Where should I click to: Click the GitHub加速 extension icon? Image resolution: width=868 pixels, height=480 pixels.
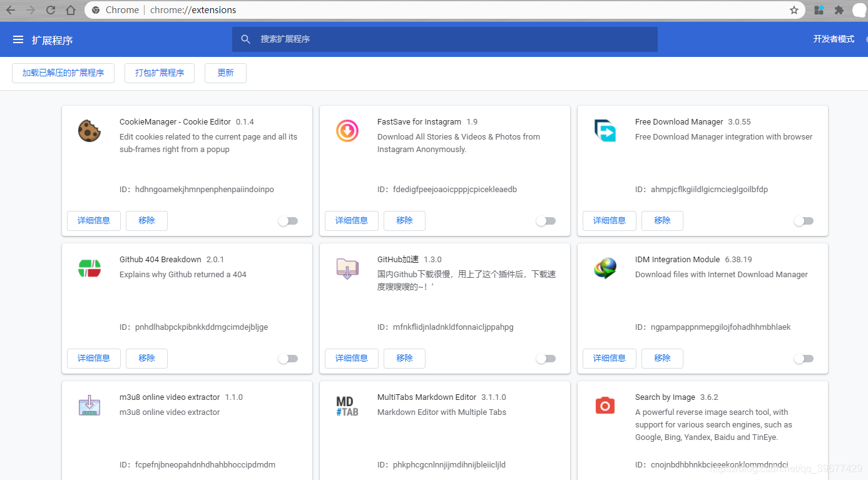(x=347, y=268)
